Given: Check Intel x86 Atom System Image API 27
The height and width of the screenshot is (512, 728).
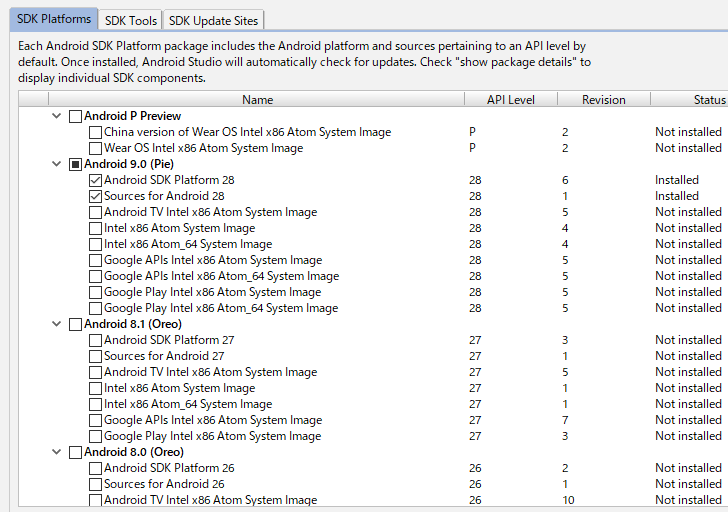Looking at the screenshot, I should click(x=95, y=389).
